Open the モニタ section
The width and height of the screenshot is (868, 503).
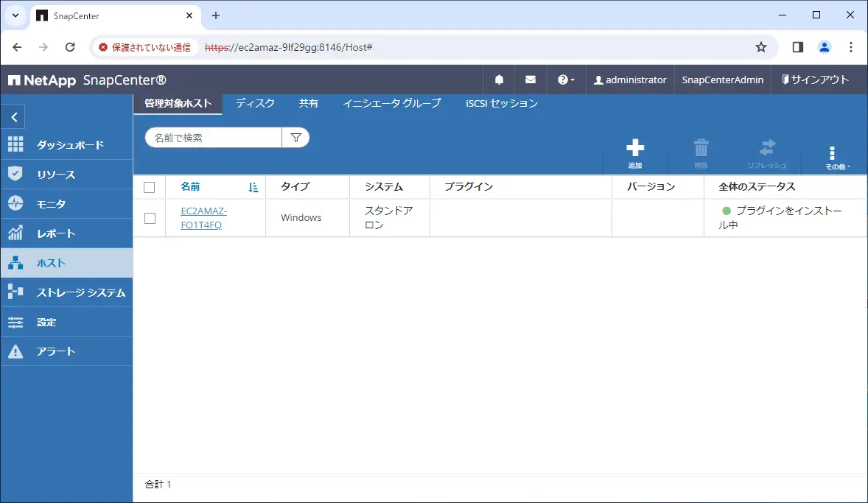tap(66, 204)
